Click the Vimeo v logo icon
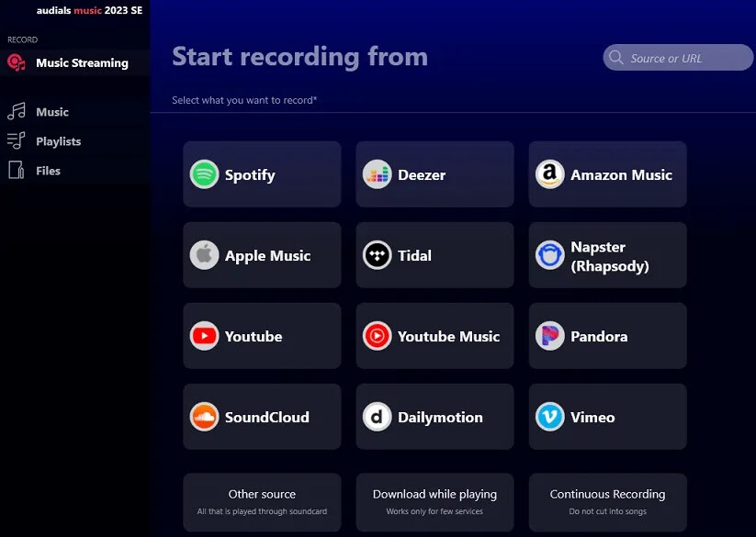The height and width of the screenshot is (537, 756). tap(549, 417)
